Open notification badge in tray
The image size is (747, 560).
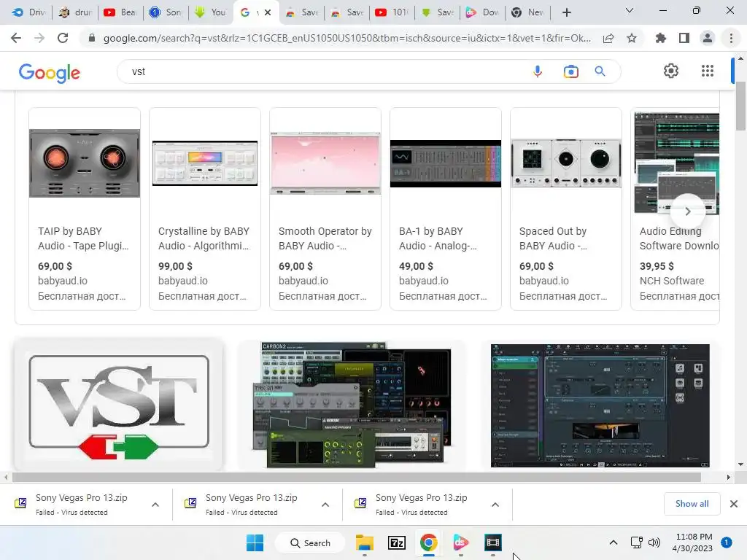point(727,542)
